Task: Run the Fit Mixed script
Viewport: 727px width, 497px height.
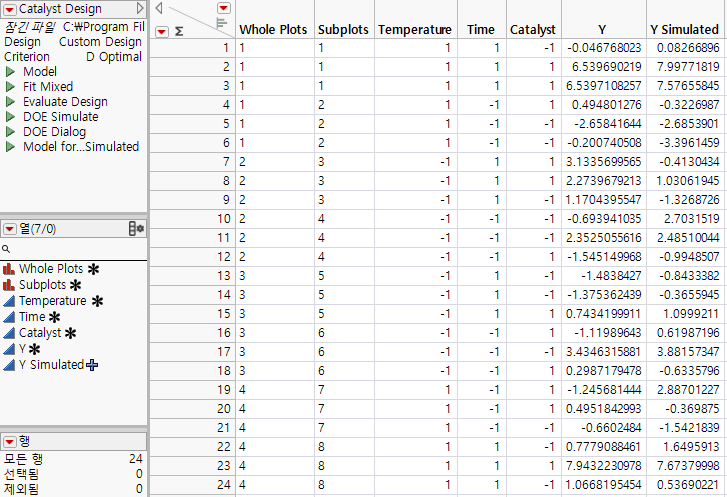Action: pyautogui.click(x=10, y=87)
